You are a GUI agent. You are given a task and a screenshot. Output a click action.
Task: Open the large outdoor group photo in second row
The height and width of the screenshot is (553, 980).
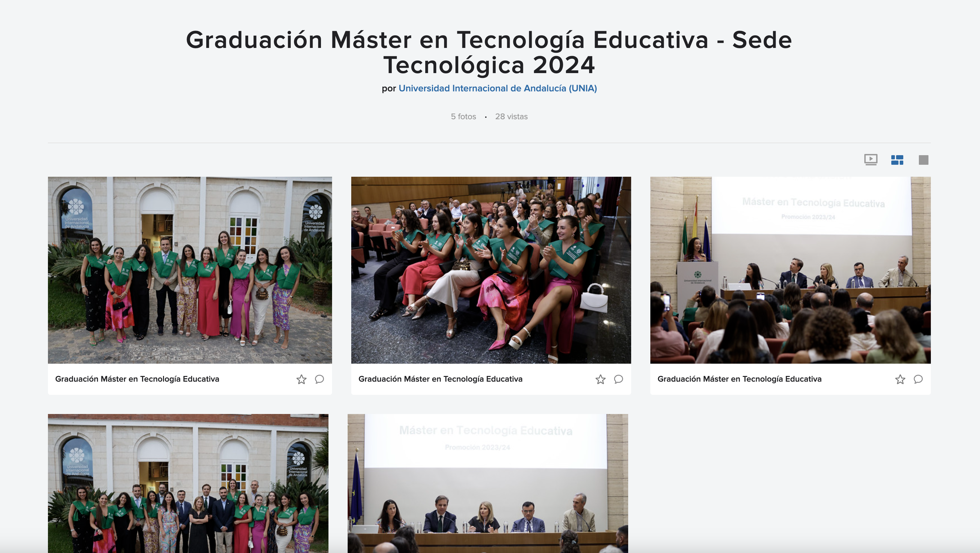188,484
